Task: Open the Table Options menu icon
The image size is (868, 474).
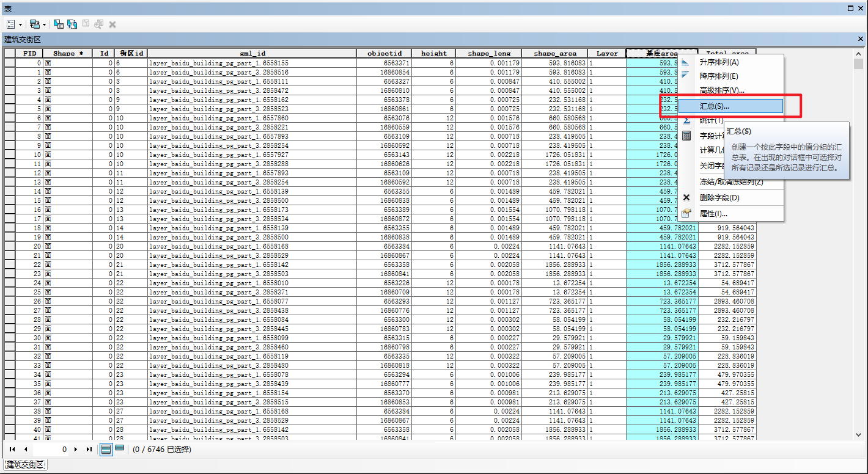Action: [11, 24]
